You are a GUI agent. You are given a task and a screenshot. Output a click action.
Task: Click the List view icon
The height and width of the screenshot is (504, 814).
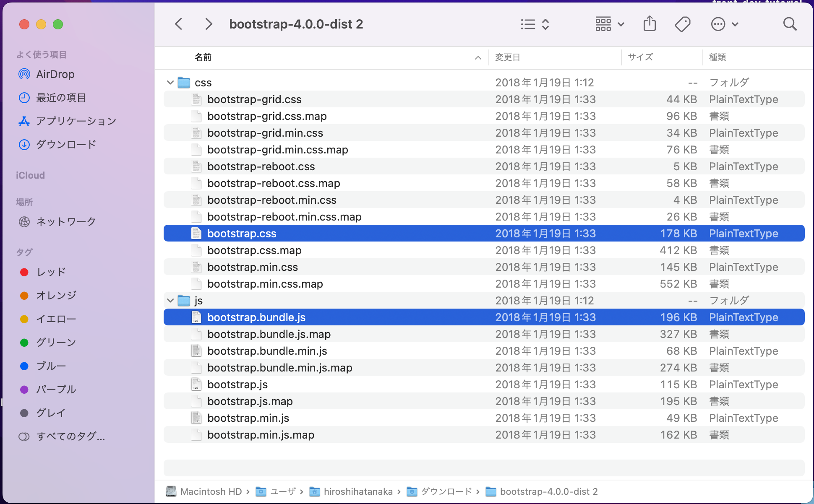click(x=527, y=24)
